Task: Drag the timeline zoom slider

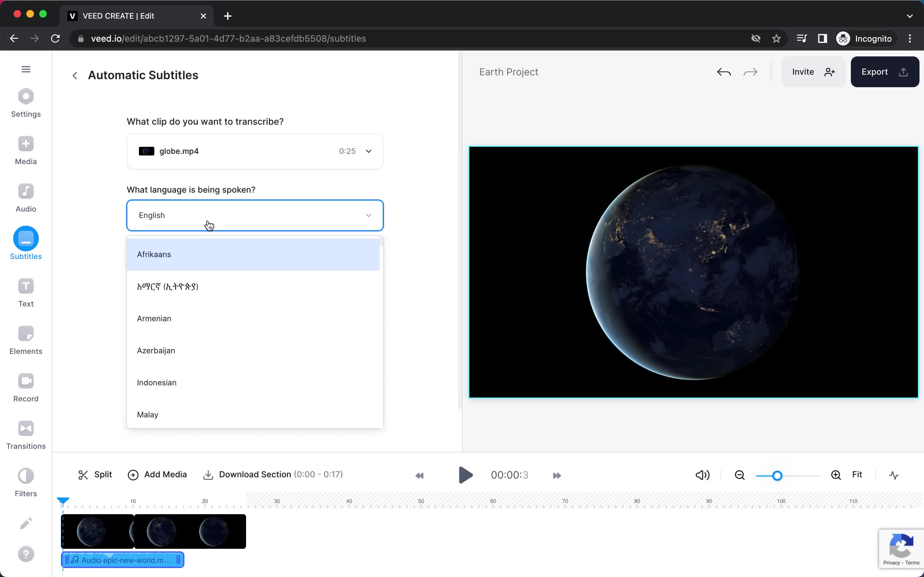Action: point(778,475)
